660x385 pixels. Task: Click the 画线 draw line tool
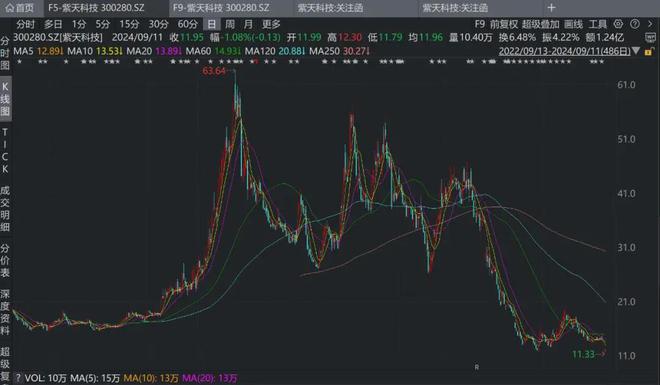(x=573, y=24)
